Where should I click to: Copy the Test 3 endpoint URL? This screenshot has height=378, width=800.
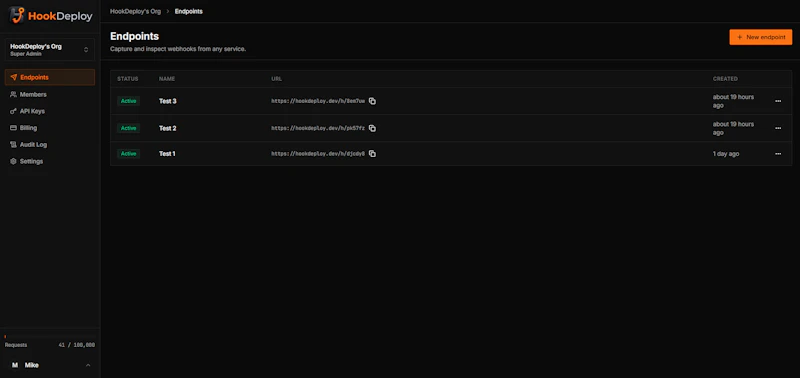372,101
